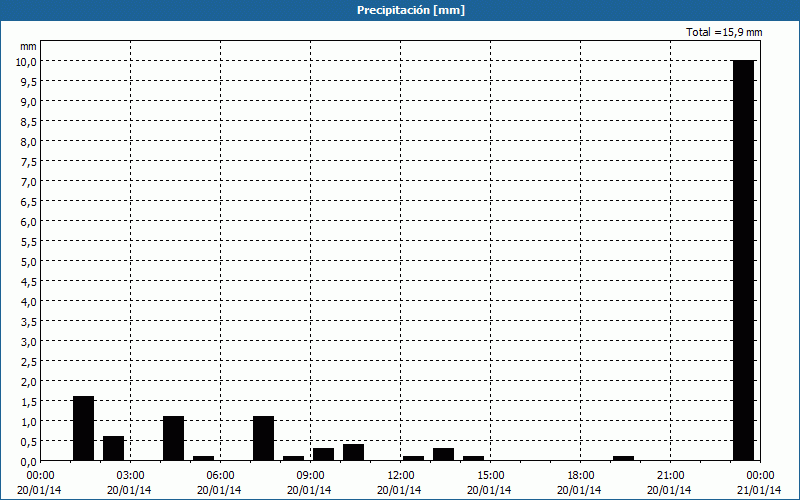Pick the '5,0' y-axis value
This screenshot has height=500, width=800.
tap(29, 261)
